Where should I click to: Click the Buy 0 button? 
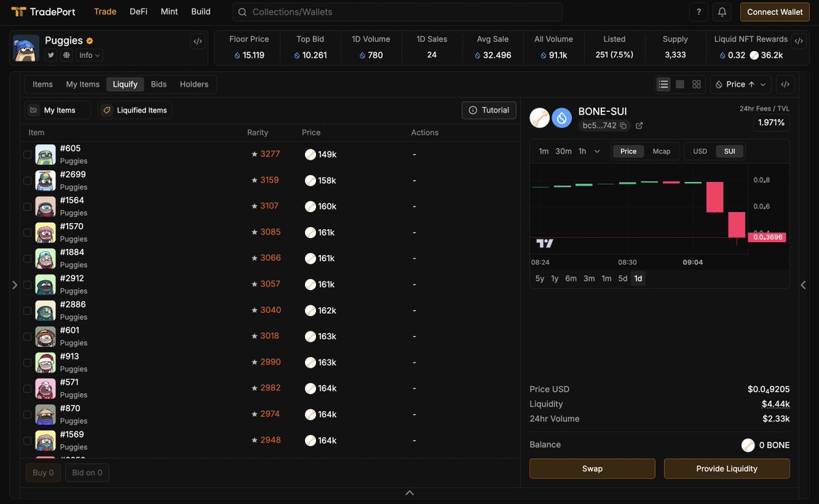point(43,473)
